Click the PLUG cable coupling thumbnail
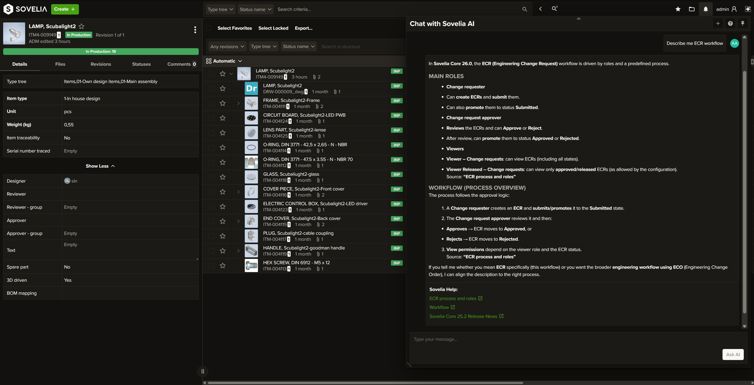Screen dimensions: 754x385 [251, 236]
